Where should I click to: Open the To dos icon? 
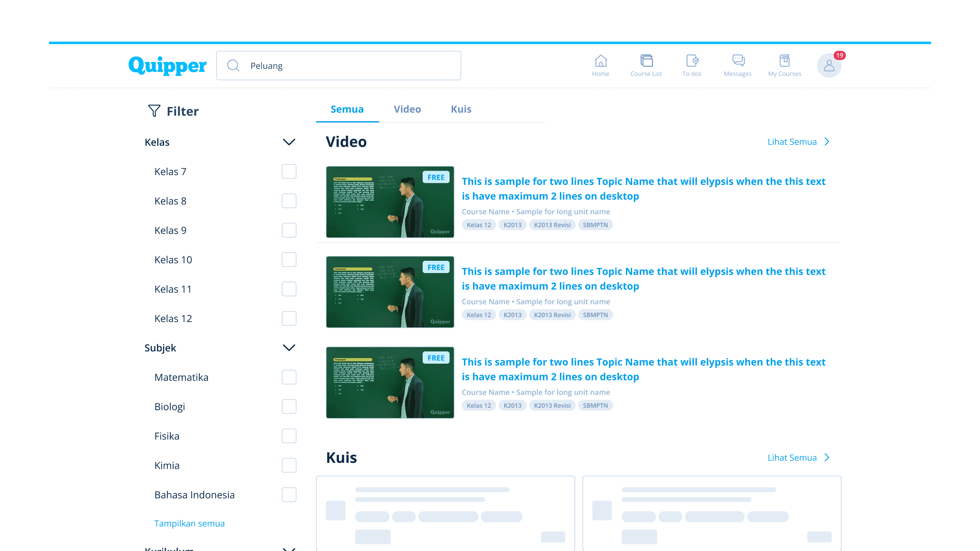692,61
